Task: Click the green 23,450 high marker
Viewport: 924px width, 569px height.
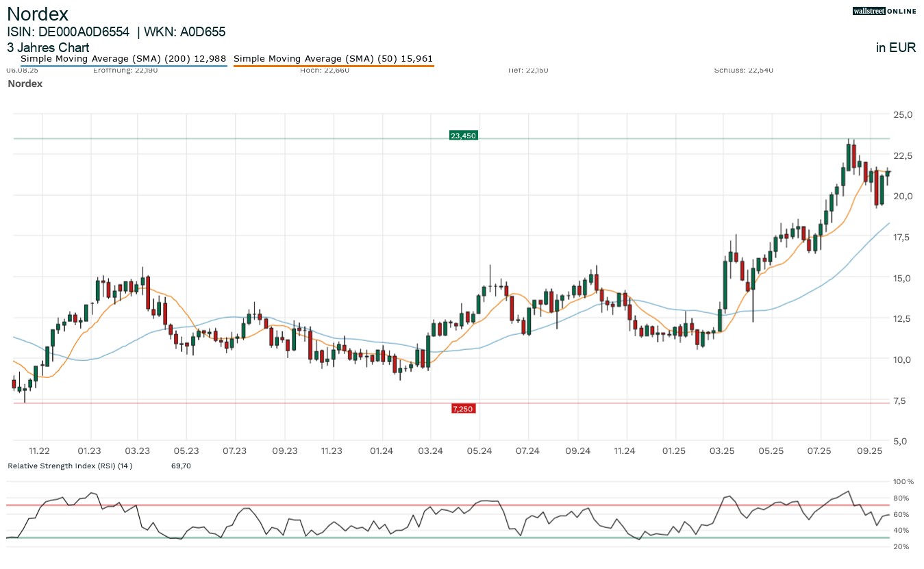Action: [463, 136]
